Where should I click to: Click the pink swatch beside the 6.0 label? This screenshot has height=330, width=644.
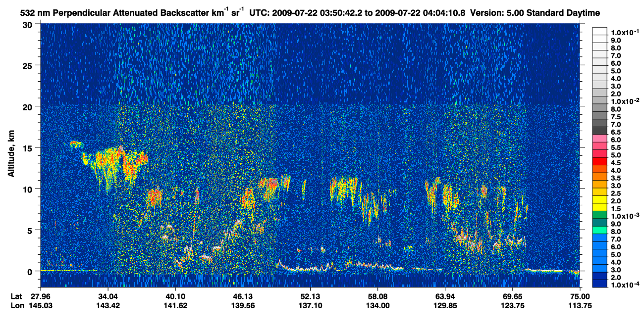pyautogui.click(x=599, y=139)
